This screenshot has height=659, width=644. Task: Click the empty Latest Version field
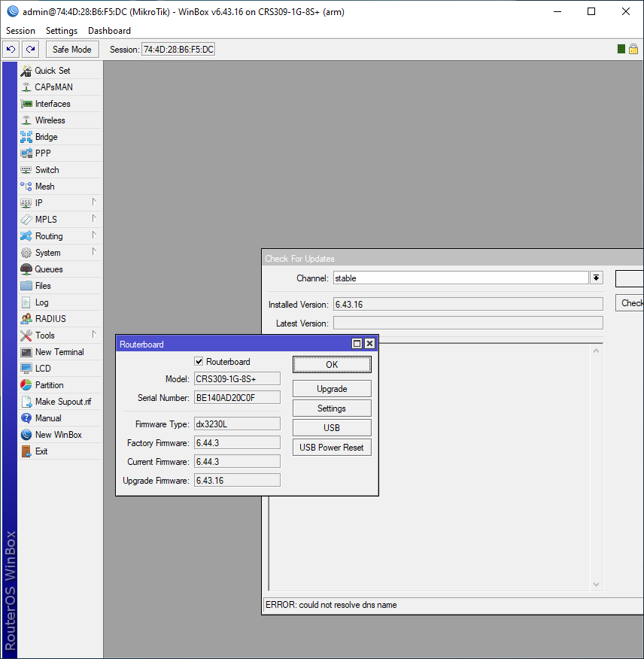pos(468,323)
